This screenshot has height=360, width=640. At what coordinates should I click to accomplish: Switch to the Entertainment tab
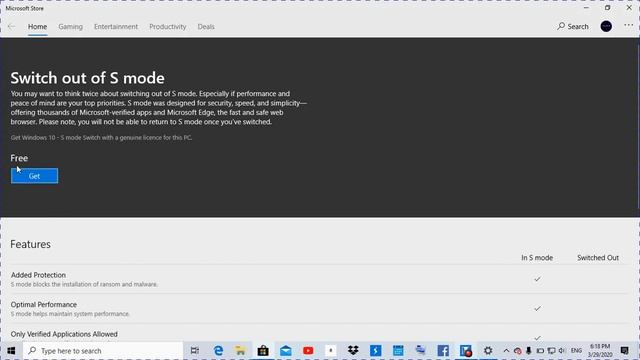(116, 27)
